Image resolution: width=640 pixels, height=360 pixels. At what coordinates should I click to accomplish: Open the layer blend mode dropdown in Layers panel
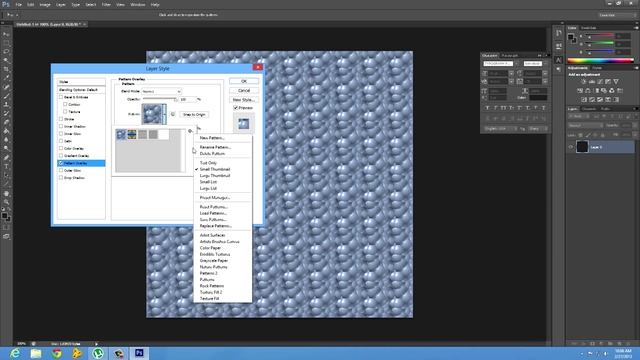585,125
